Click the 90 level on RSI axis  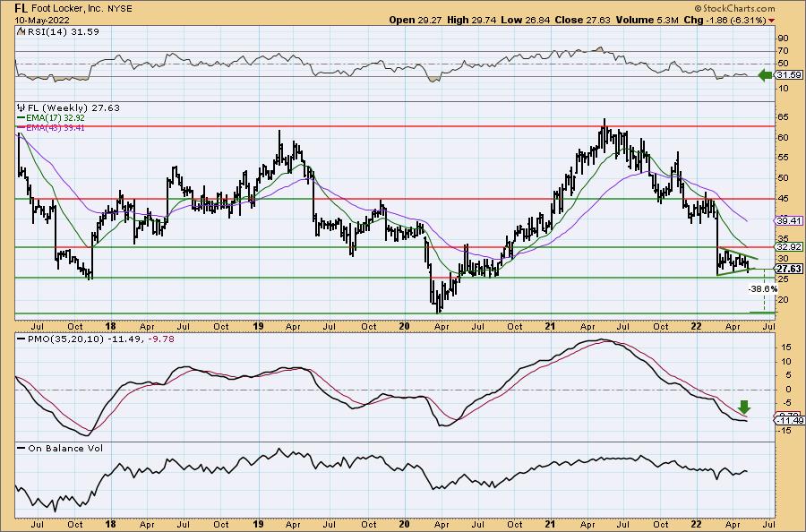click(x=783, y=38)
